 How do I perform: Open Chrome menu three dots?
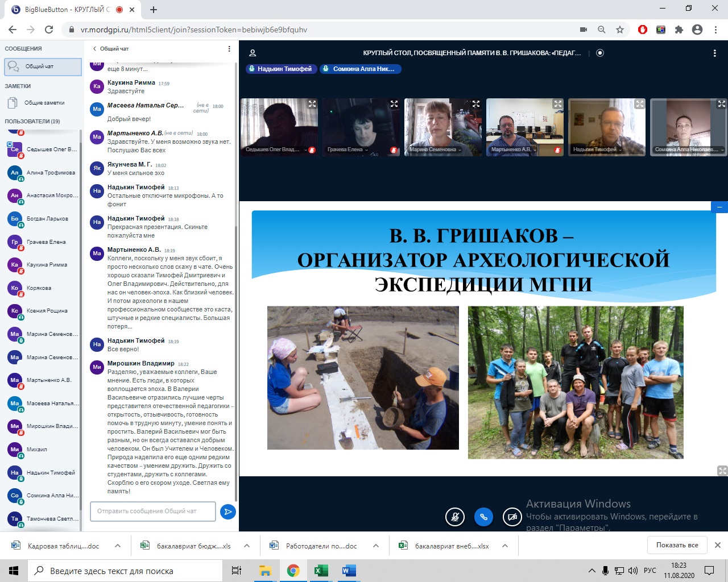tap(715, 30)
